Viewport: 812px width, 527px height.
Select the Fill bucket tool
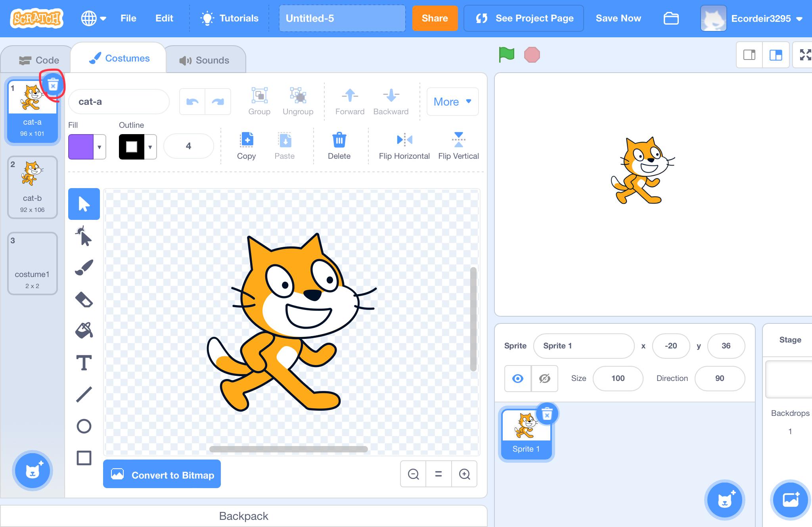pyautogui.click(x=84, y=330)
